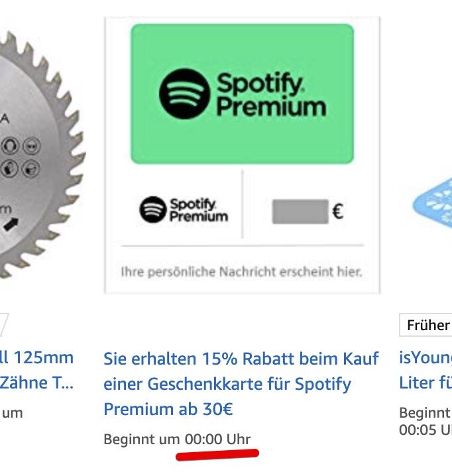Click "Ihre persönliche Nachricht erscheint hier." text

point(241,272)
